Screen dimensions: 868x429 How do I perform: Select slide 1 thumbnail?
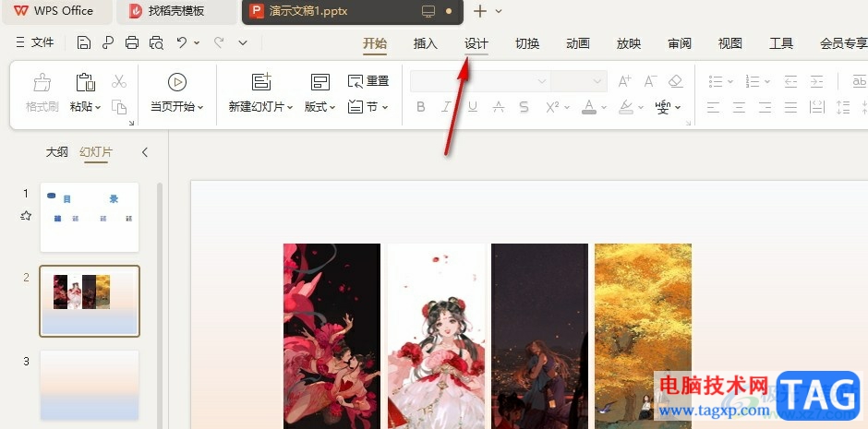tap(90, 217)
